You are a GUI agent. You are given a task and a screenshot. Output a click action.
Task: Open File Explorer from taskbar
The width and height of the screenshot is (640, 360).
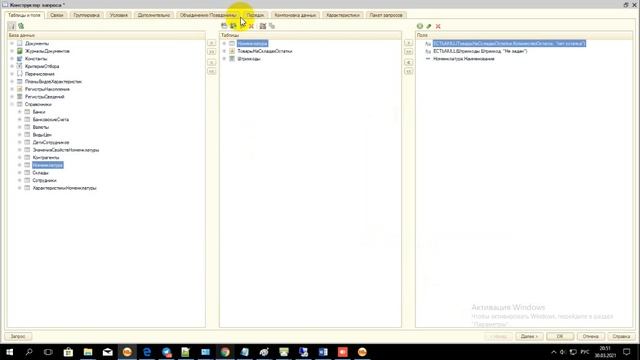pos(88,352)
